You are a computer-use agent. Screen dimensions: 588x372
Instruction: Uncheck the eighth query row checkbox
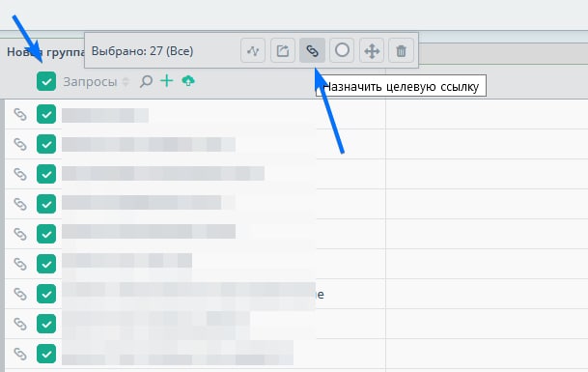coord(46,324)
